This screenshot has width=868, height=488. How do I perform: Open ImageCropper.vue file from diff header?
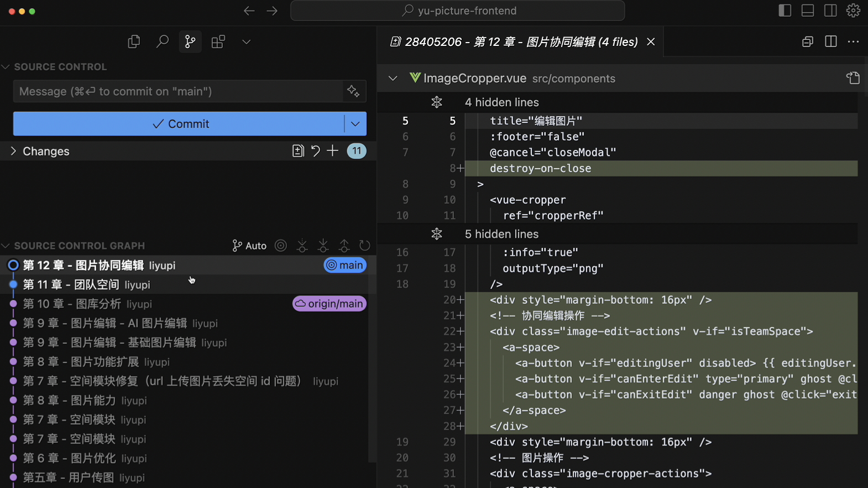[x=853, y=78]
